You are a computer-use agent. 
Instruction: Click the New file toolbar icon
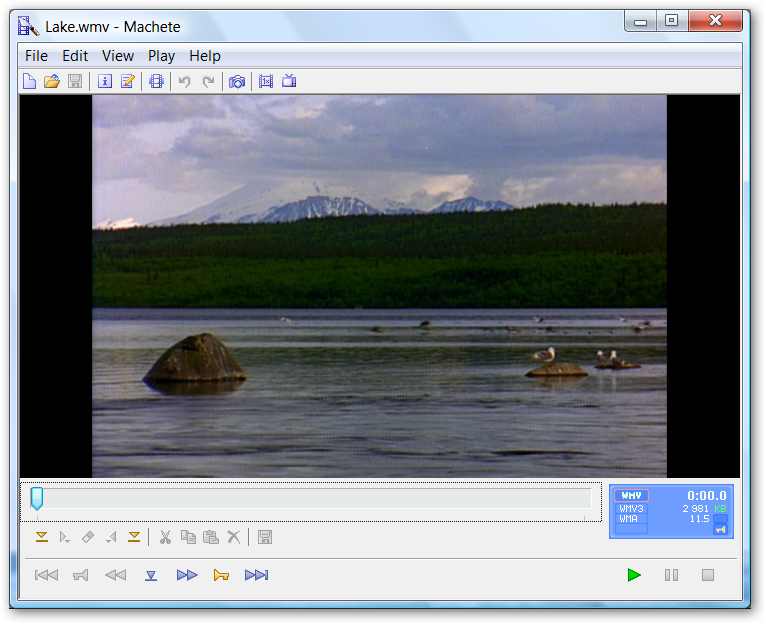pos(29,81)
